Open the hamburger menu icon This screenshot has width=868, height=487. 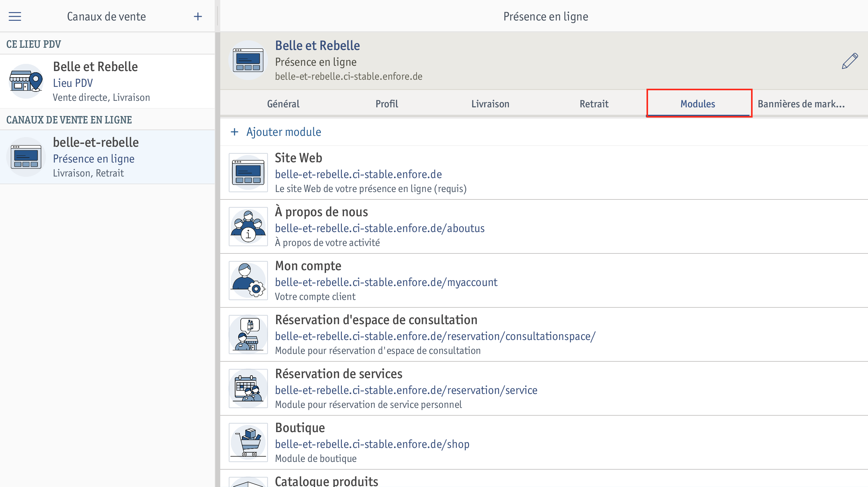click(15, 16)
